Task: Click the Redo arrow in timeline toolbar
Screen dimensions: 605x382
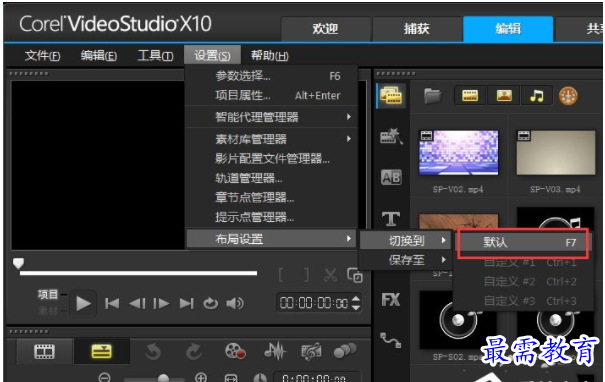Action: point(193,351)
